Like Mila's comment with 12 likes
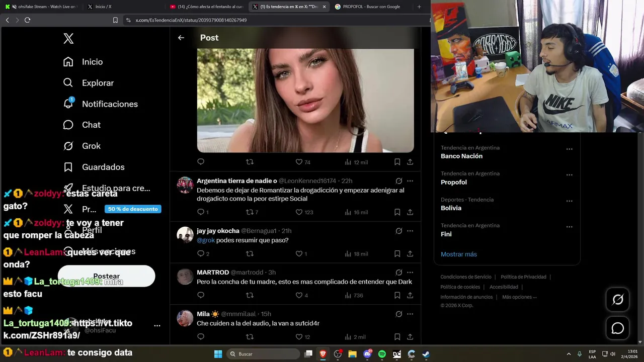The image size is (644, 362). [302, 337]
